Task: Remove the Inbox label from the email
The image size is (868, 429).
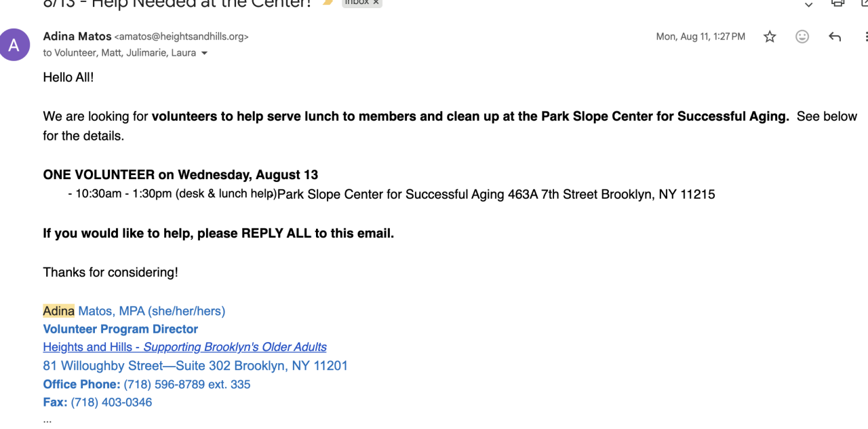Action: (376, 3)
